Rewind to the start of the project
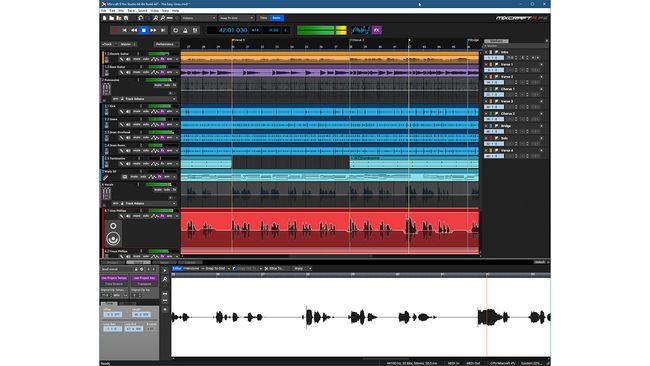650x366 pixels. click(x=124, y=30)
